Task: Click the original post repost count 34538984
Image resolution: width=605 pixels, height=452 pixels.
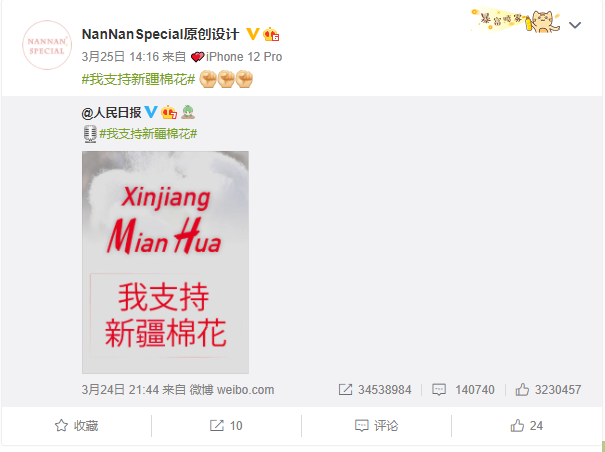Action: click(x=375, y=390)
